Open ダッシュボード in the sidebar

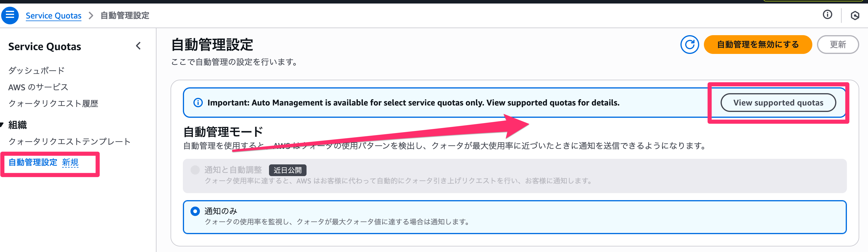[36, 70]
